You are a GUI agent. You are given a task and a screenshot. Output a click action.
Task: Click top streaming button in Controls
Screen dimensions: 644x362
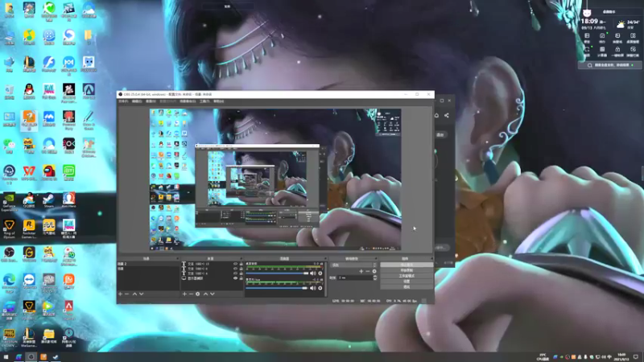point(407,265)
